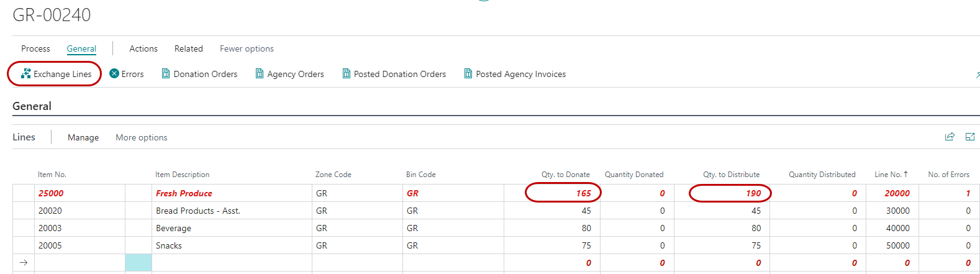
Task: Click the Exchange Lines icon
Action: point(25,74)
